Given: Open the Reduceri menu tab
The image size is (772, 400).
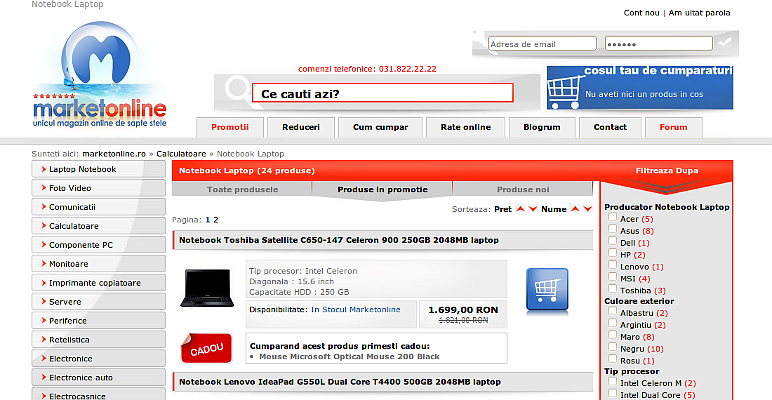Looking at the screenshot, I should pos(301,127).
